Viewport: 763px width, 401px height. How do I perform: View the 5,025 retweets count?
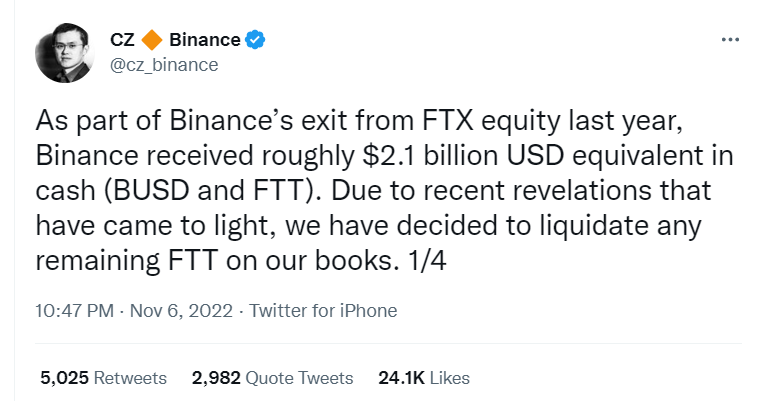[64, 378]
